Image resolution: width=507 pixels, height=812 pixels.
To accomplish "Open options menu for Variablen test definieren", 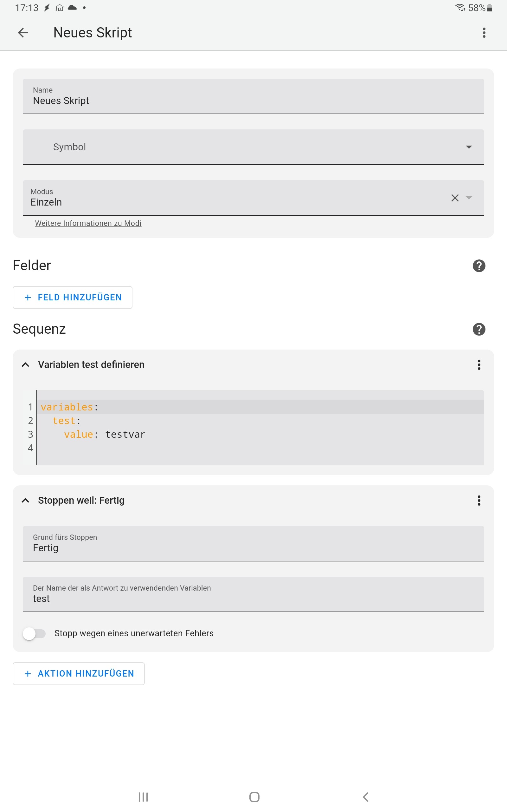I will (x=479, y=364).
